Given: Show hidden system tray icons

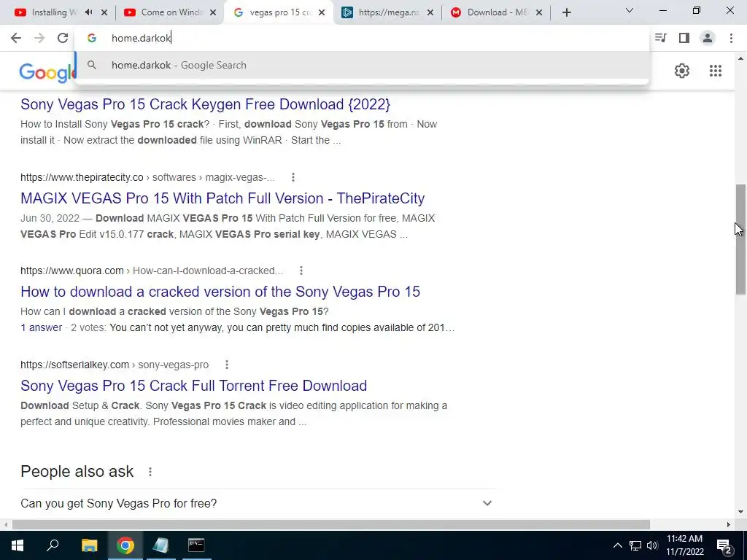Looking at the screenshot, I should pyautogui.click(x=617, y=545).
